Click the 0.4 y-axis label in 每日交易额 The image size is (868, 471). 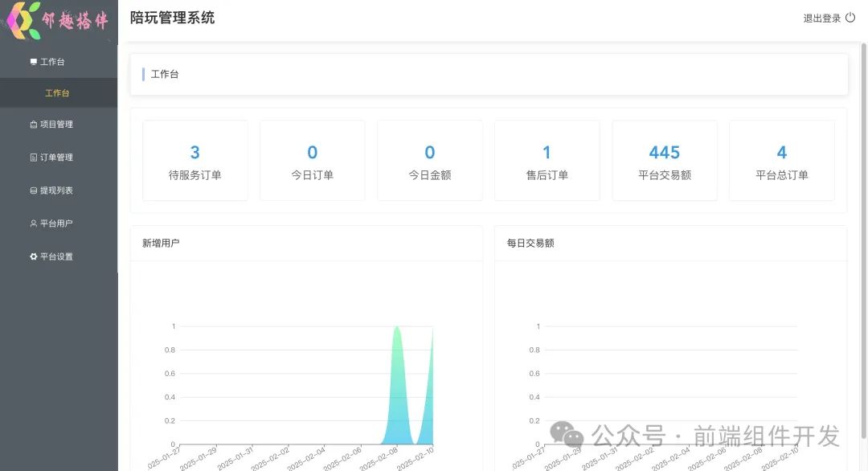(x=534, y=397)
